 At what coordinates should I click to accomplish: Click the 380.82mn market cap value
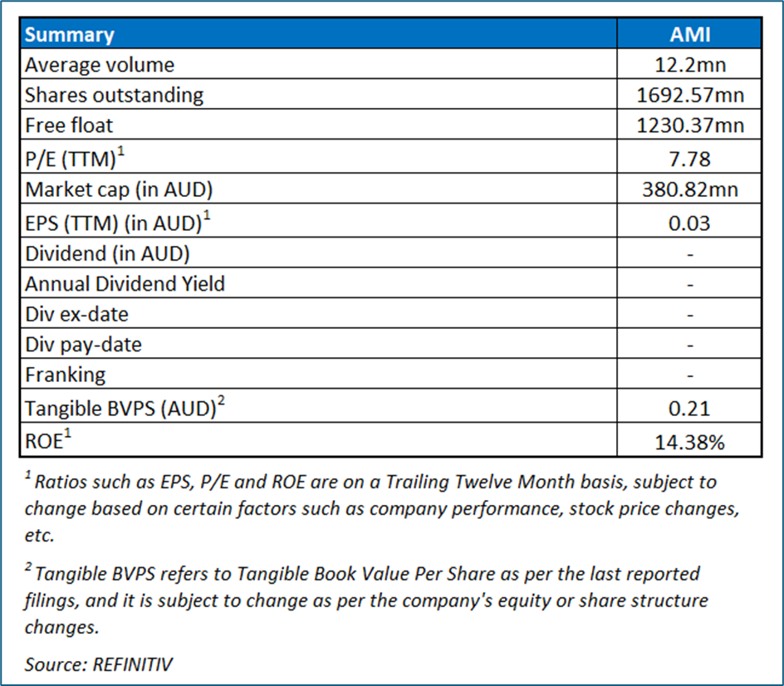(690, 190)
